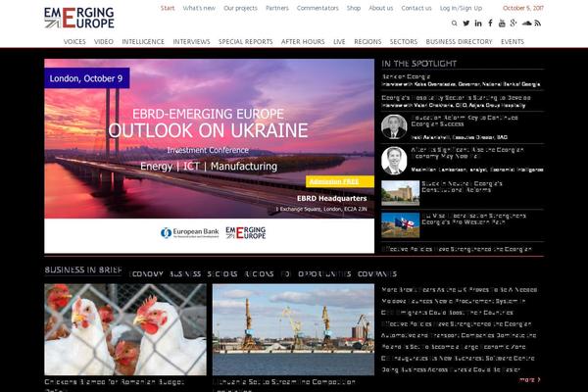Screen dimensions: 588x392
Task: Open the Events navigation item
Action: click(513, 41)
